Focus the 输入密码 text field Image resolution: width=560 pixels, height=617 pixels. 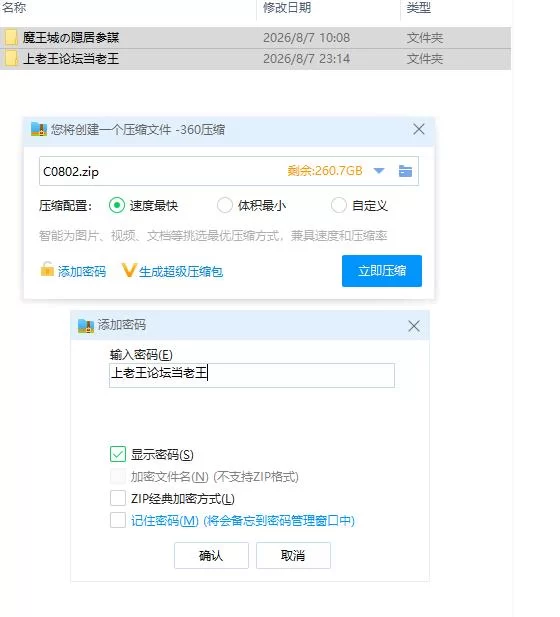click(x=252, y=375)
